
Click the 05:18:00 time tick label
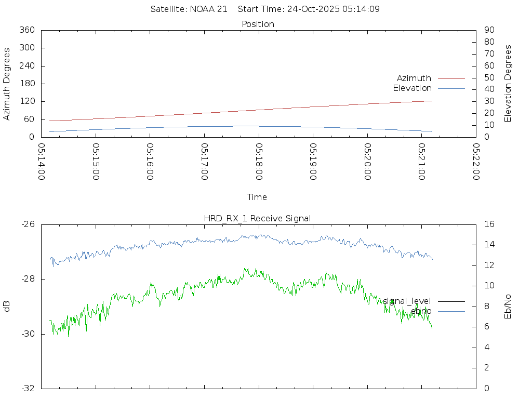259,162
